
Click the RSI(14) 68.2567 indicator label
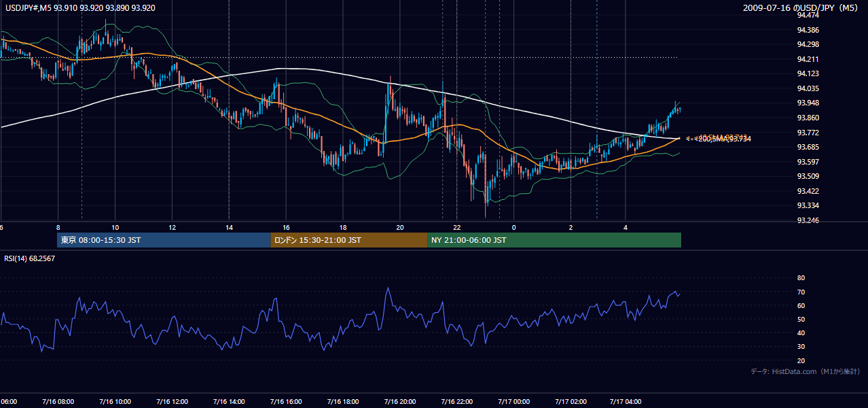click(30, 258)
